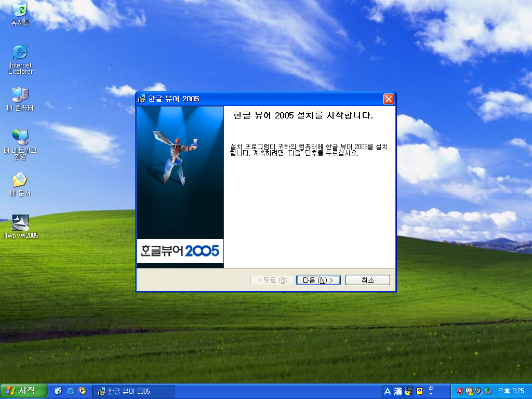The width and height of the screenshot is (532, 399).
Task: Click the language bar help icon
Action: pyautogui.click(x=420, y=392)
